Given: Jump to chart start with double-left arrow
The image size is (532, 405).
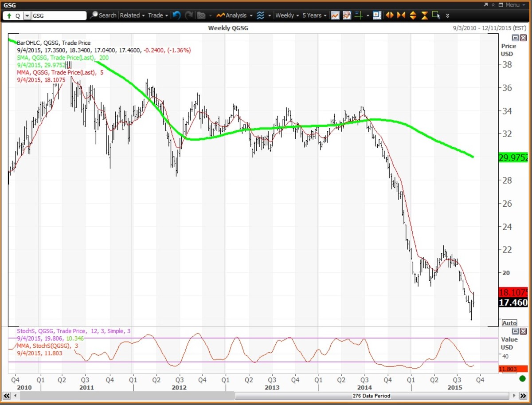Looking at the screenshot, I should [x=7, y=396].
